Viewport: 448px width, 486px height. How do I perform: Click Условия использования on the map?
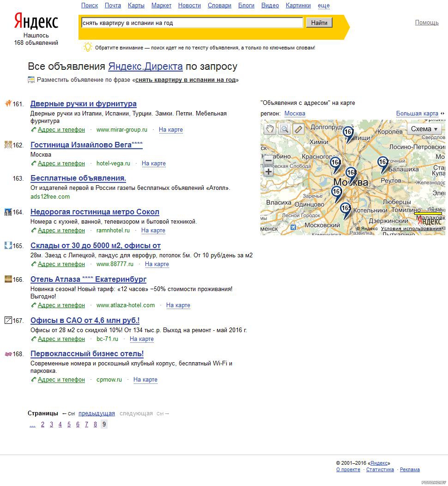coord(411,228)
